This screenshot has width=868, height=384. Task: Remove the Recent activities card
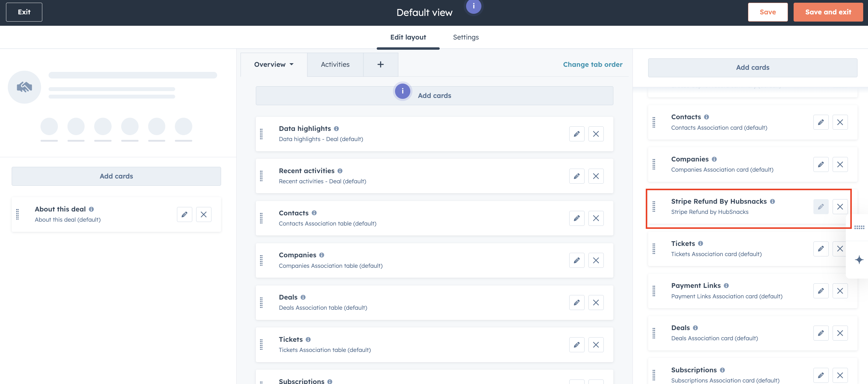point(596,176)
